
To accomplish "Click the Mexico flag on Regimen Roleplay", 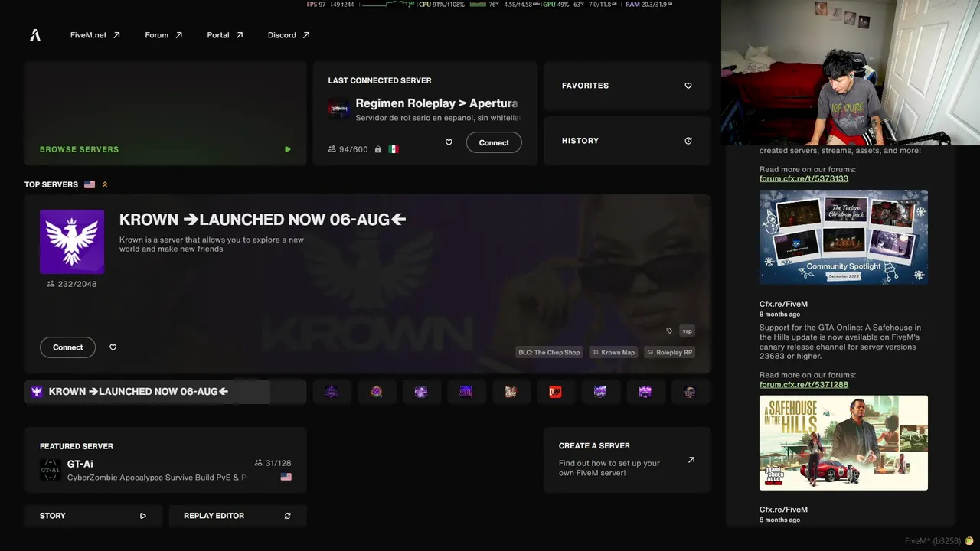I will point(394,149).
